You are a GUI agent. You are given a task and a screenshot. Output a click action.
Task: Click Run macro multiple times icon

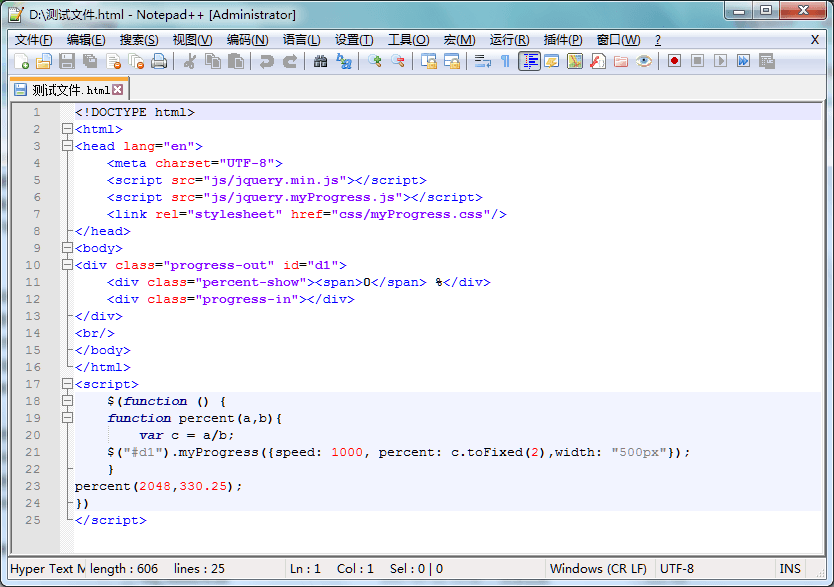(744, 62)
